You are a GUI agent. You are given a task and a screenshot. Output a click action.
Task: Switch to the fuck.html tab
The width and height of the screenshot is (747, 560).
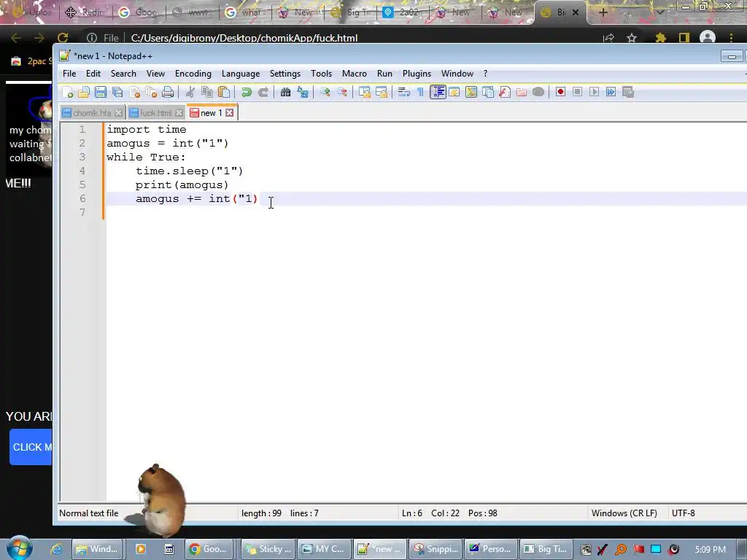click(156, 113)
